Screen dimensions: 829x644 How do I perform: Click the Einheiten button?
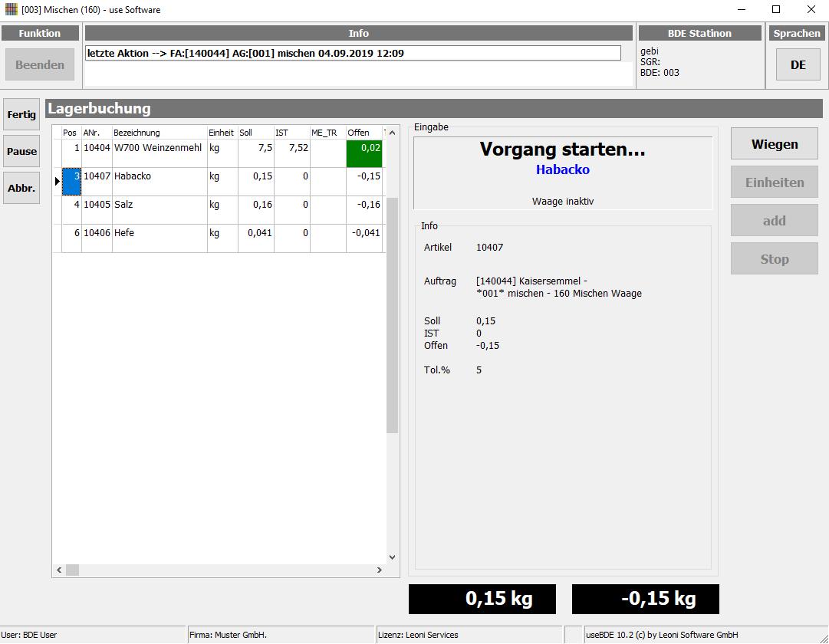point(775,182)
